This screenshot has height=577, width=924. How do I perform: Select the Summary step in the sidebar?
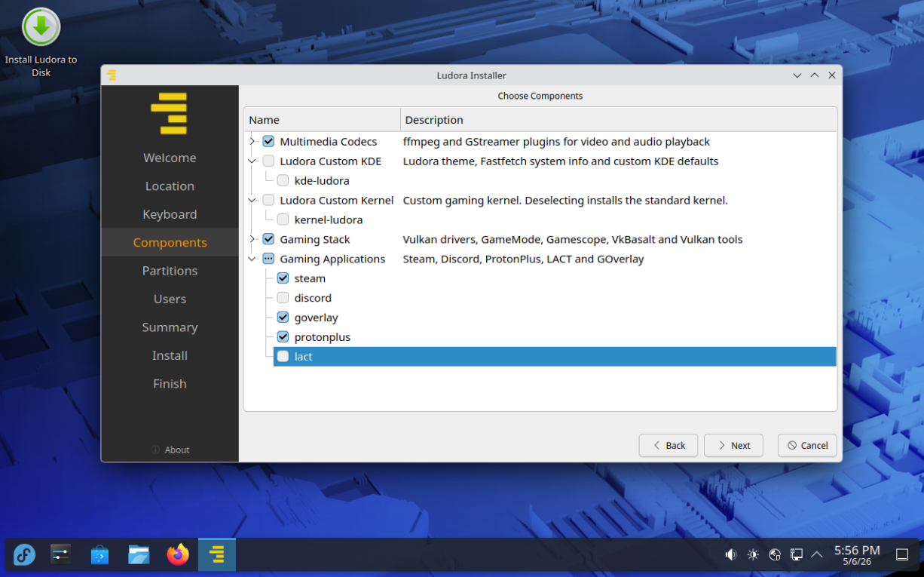click(170, 327)
